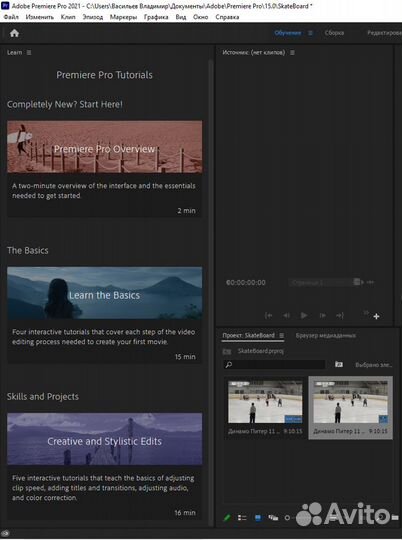Select the Источник (нет клипов) tab
Viewport: 402px width, 540px height.
254,53
